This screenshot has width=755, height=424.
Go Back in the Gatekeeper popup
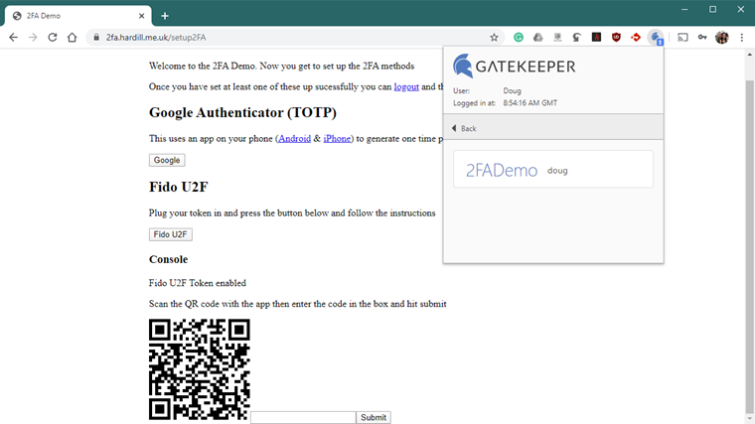coord(464,128)
